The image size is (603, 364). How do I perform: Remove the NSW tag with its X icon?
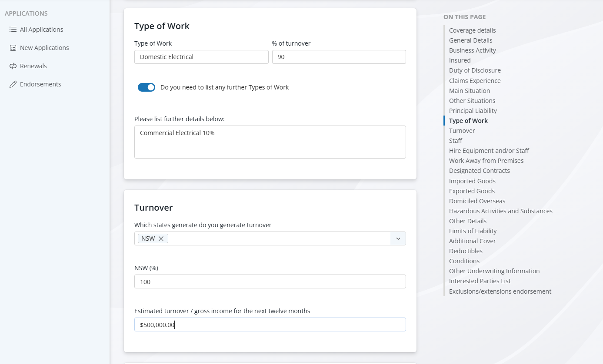click(x=161, y=238)
